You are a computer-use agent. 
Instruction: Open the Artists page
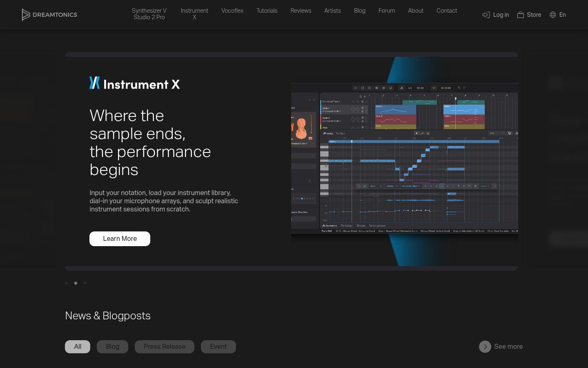332,11
